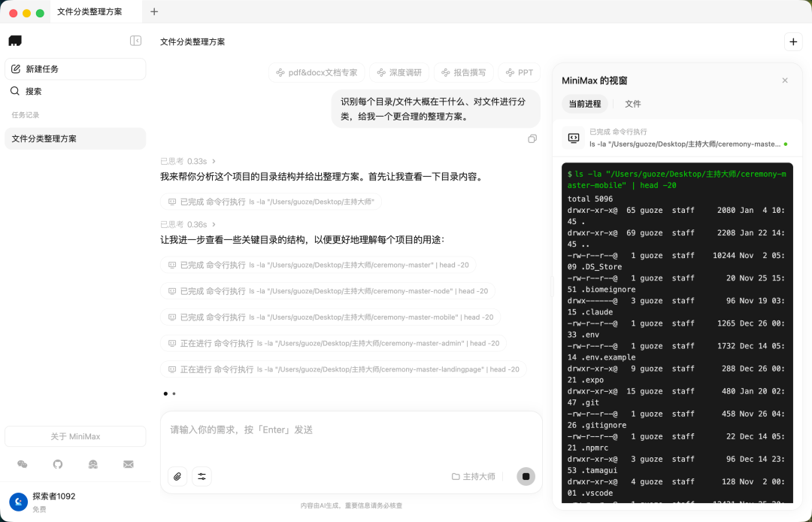
Task: Attach a file using the paperclip icon
Action: pos(177,476)
